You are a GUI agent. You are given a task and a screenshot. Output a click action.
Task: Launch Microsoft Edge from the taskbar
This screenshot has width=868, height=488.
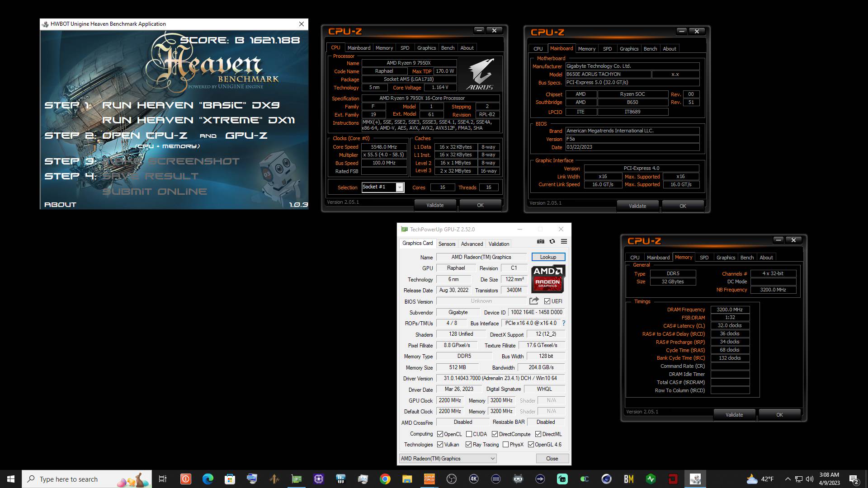[208, 479]
